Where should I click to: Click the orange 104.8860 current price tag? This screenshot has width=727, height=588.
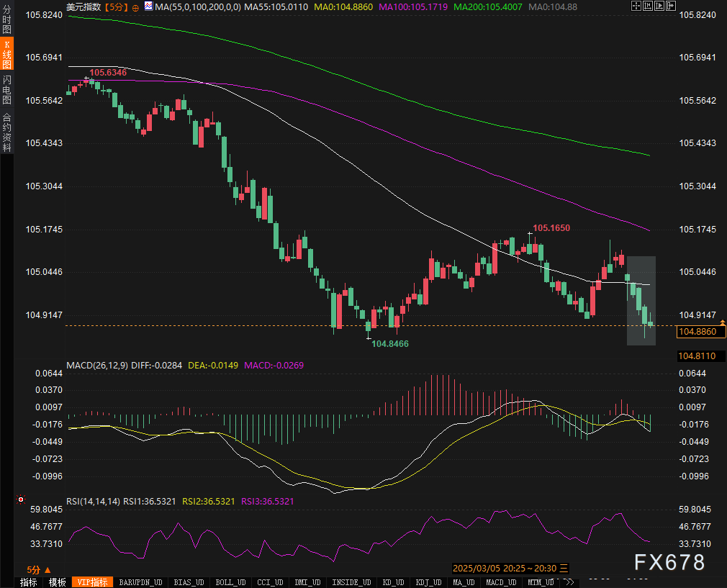[x=697, y=331]
